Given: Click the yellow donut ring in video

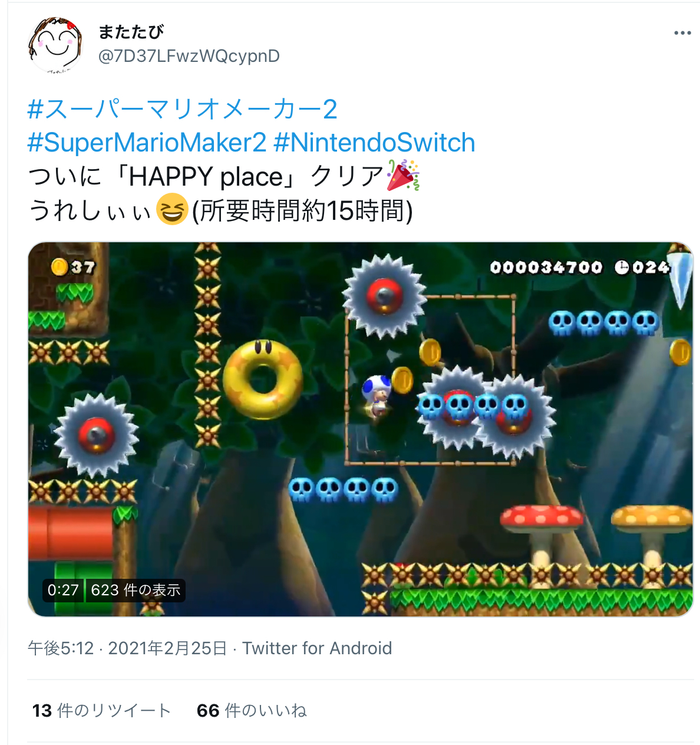Looking at the screenshot, I should tap(263, 379).
